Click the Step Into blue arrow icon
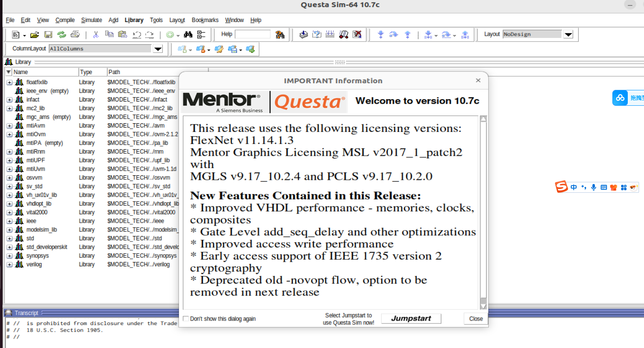The image size is (644, 348). click(381, 35)
